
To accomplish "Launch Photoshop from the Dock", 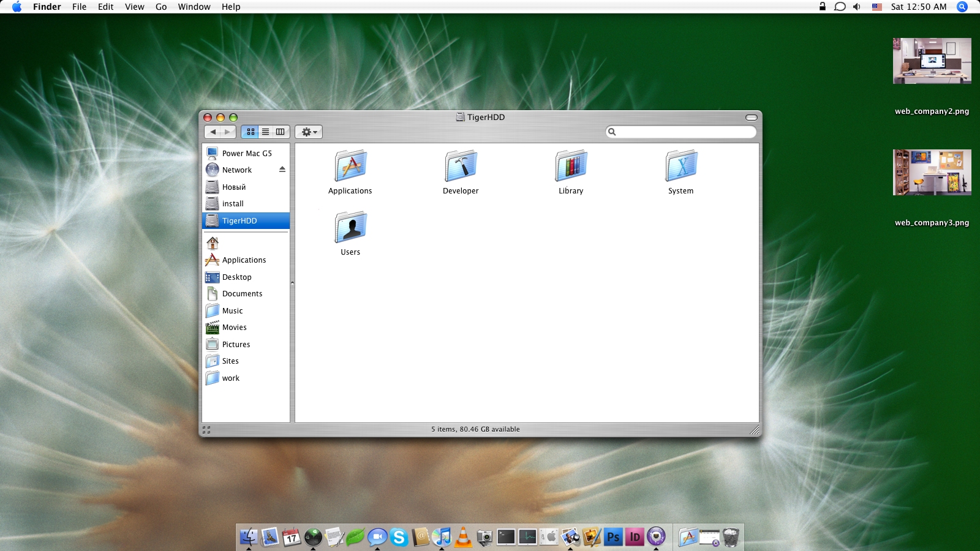I will tap(613, 537).
